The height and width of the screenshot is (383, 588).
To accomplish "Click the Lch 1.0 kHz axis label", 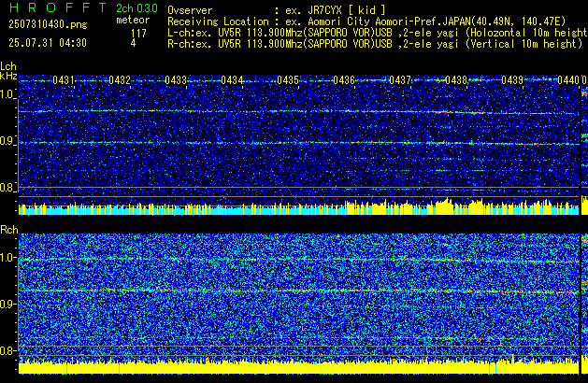I will (x=8, y=94).
